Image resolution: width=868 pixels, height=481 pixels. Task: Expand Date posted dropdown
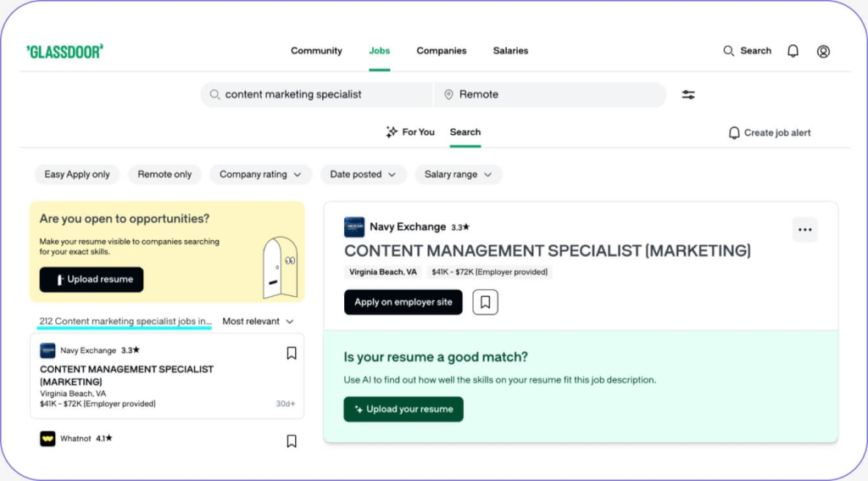363,174
